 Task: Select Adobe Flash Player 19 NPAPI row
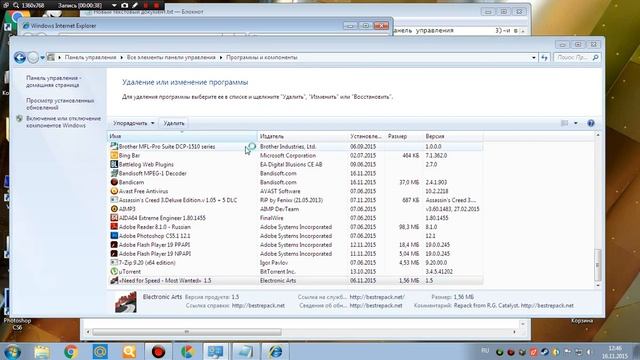coord(295,253)
